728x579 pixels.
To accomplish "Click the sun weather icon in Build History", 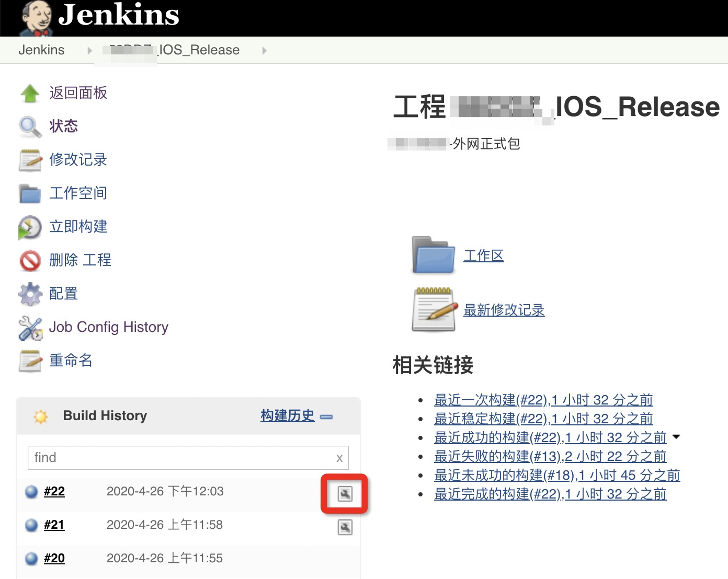I will [x=40, y=416].
